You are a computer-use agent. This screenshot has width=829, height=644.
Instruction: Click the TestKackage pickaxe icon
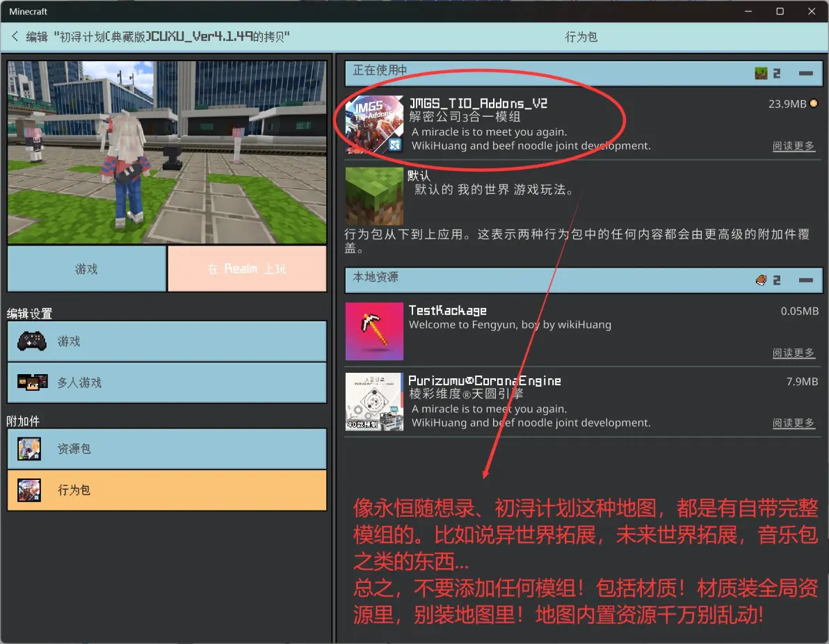[374, 332]
